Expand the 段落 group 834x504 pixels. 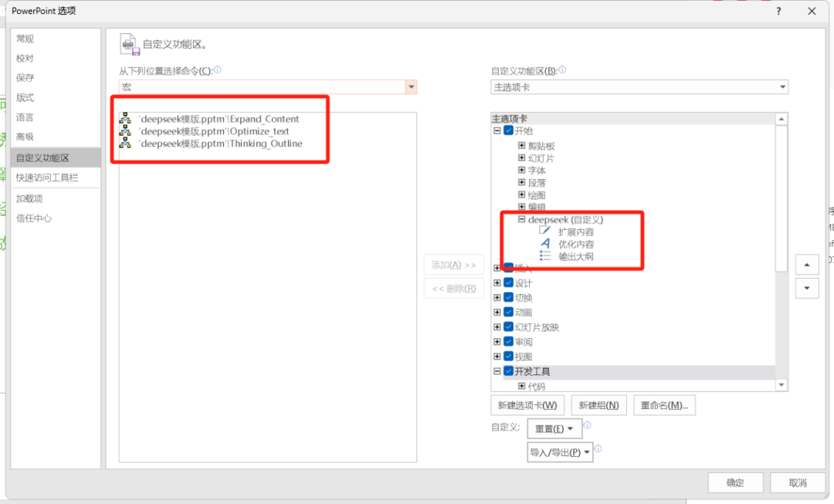(x=521, y=182)
